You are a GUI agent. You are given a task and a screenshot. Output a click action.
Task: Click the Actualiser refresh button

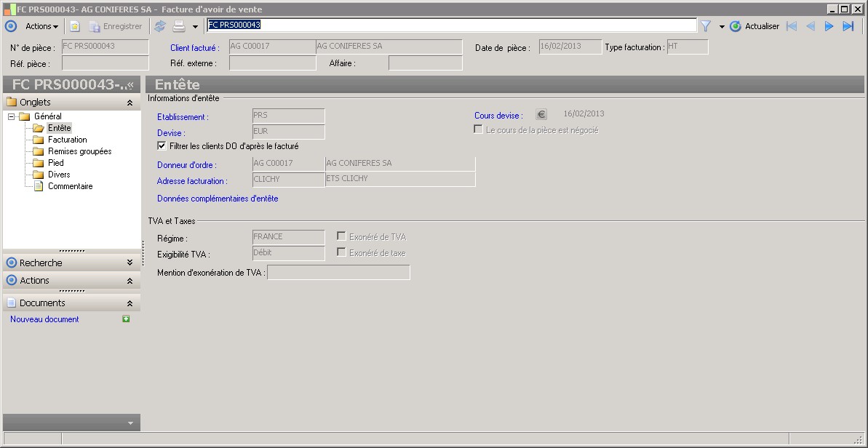point(754,26)
